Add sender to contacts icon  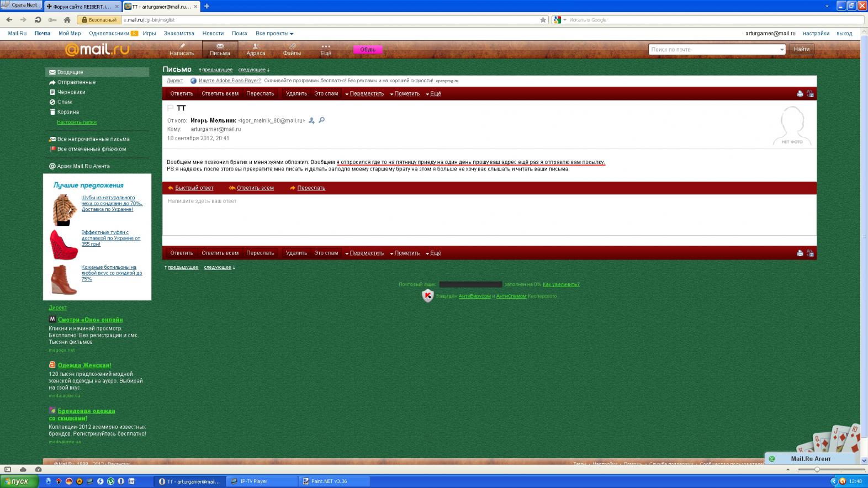coord(311,120)
